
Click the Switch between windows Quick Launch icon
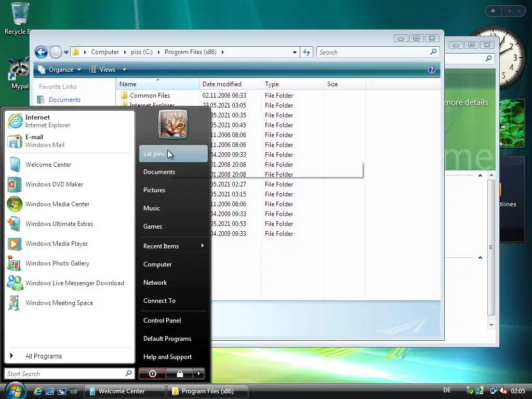[62, 391]
